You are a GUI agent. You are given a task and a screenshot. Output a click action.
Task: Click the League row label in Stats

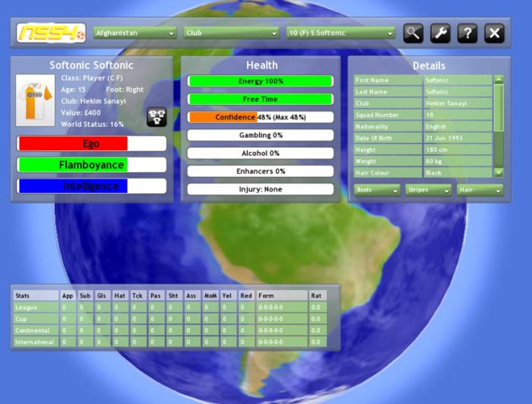click(35, 308)
